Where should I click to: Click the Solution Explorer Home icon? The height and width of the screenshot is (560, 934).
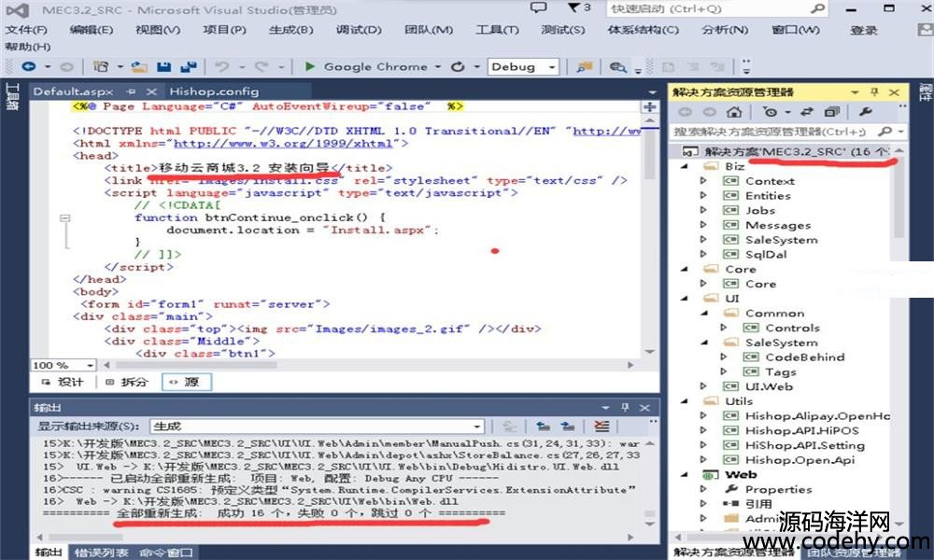(x=734, y=111)
